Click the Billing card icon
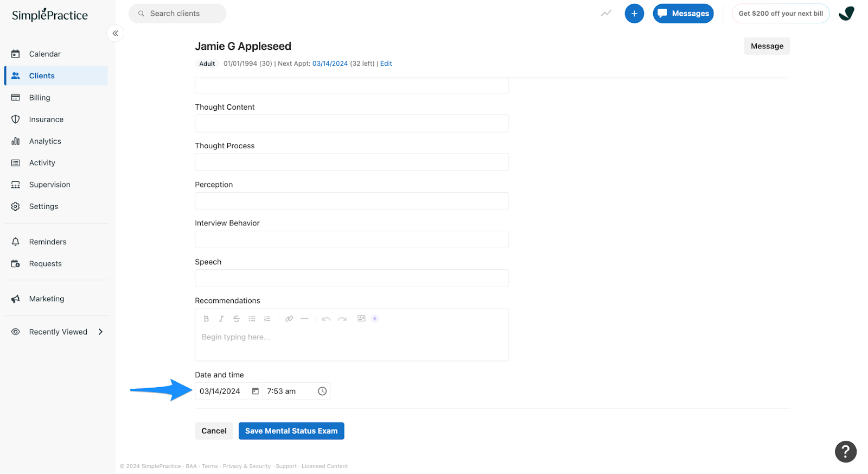This screenshot has width=868, height=474. 16,98
